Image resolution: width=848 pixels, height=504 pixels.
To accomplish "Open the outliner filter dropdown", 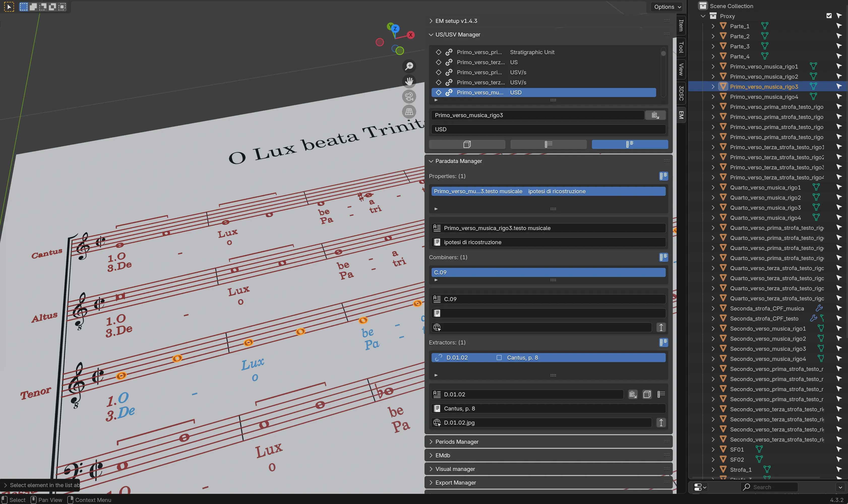I will (840, 487).
